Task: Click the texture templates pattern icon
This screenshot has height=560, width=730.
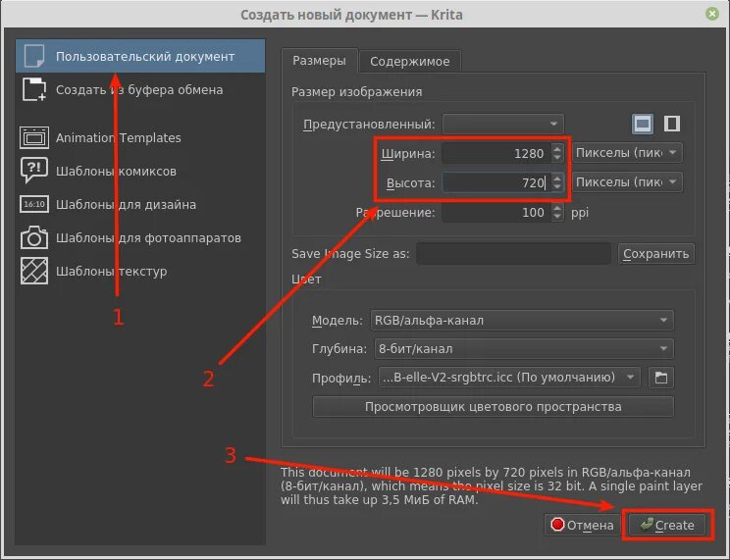Action: (34, 271)
